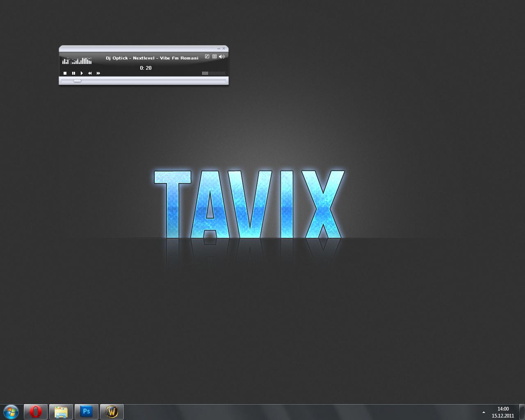Open Photoshop from the taskbar
The image size is (525, 420).
(87, 411)
